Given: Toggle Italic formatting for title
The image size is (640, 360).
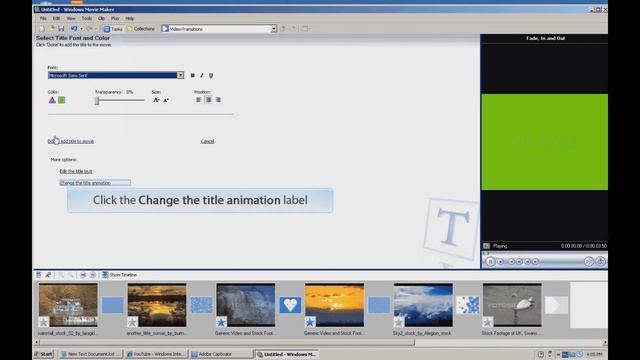Looking at the screenshot, I should click(x=202, y=76).
